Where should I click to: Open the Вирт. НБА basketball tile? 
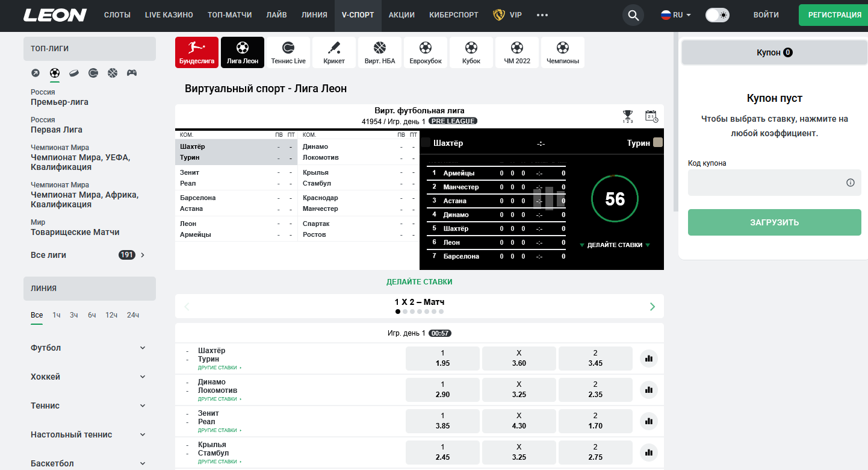point(380,52)
